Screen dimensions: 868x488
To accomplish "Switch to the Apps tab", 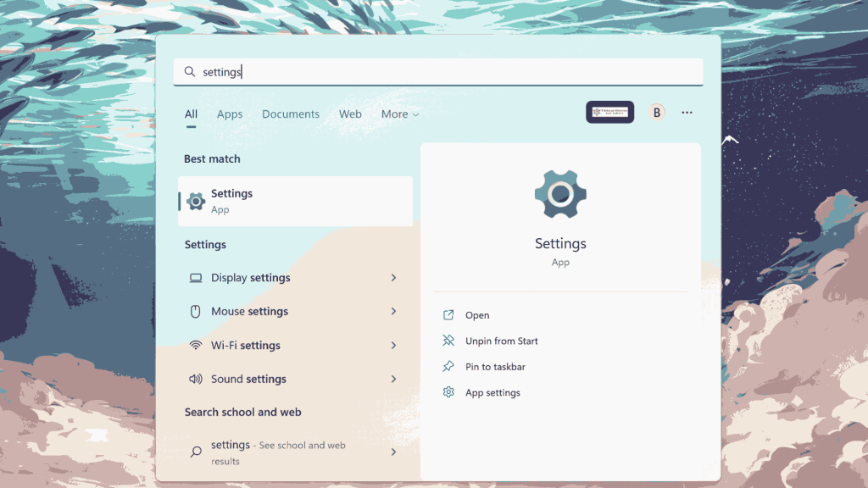I will coord(230,114).
